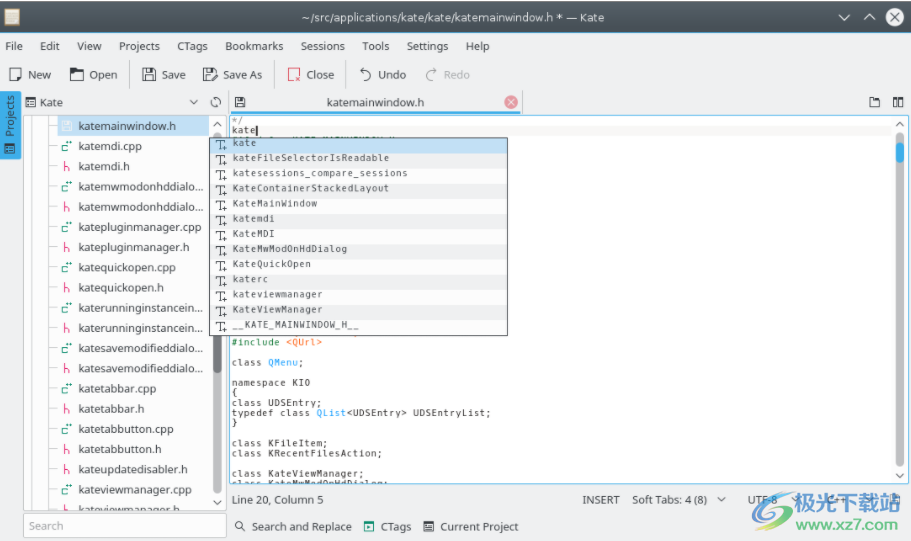Open the Projects menu
Viewport: 911px width, 541px height.
click(139, 46)
